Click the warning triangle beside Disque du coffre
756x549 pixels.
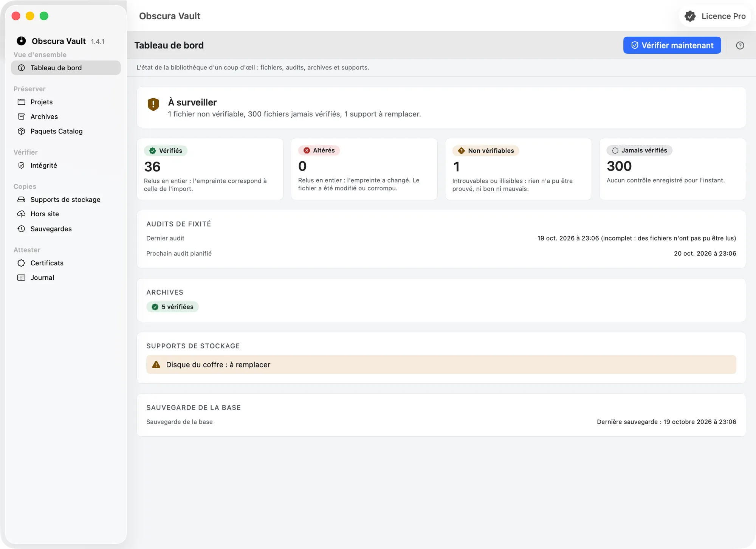pyautogui.click(x=156, y=364)
